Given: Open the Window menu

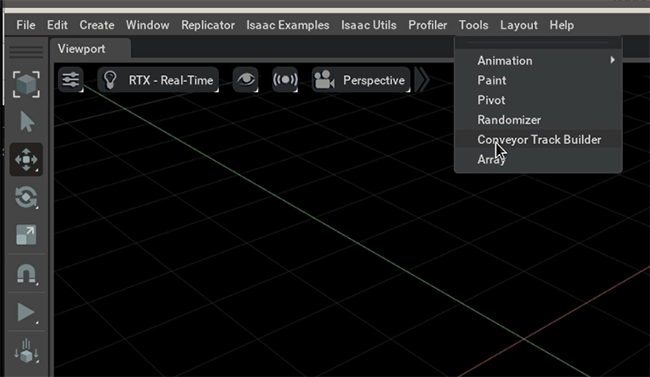Looking at the screenshot, I should pos(148,25).
